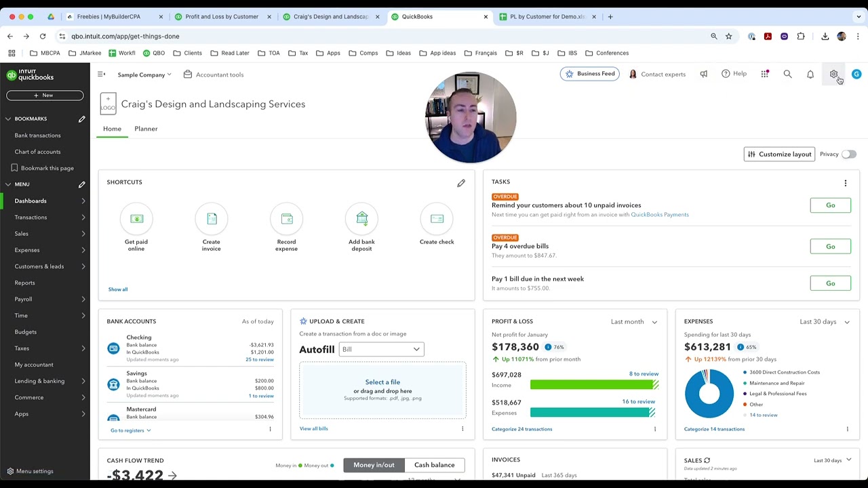Toggle the Privacy switch
868x488 pixels.
pos(848,155)
